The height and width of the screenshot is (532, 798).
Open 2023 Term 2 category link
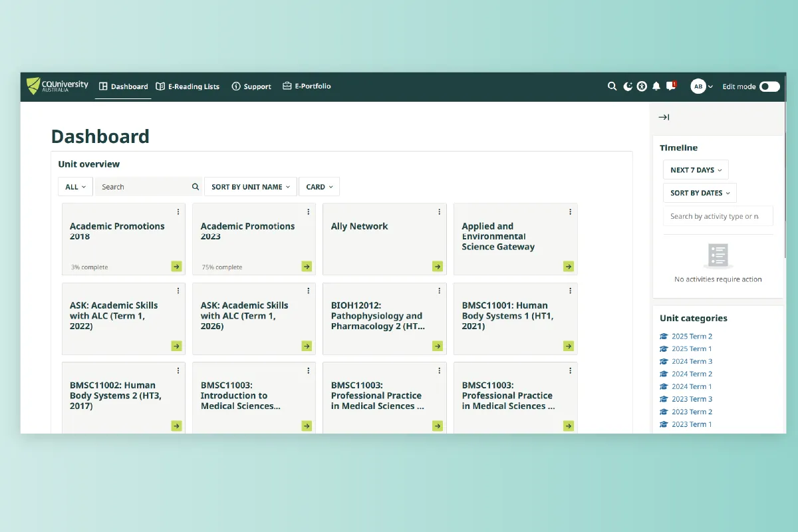click(x=692, y=412)
